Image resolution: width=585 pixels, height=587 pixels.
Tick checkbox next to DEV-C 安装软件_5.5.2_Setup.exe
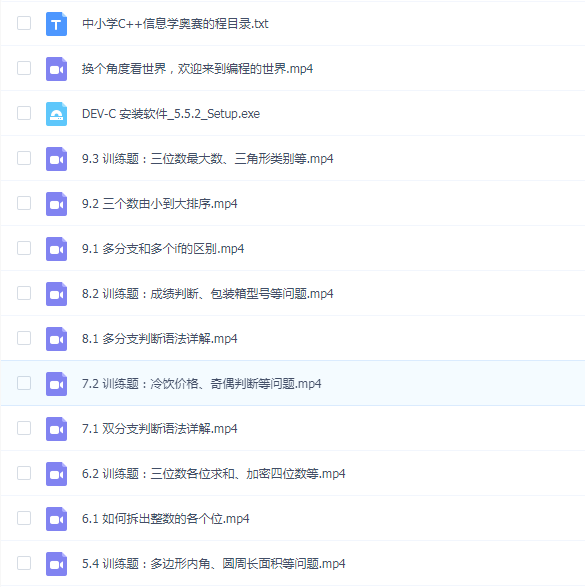click(x=24, y=113)
